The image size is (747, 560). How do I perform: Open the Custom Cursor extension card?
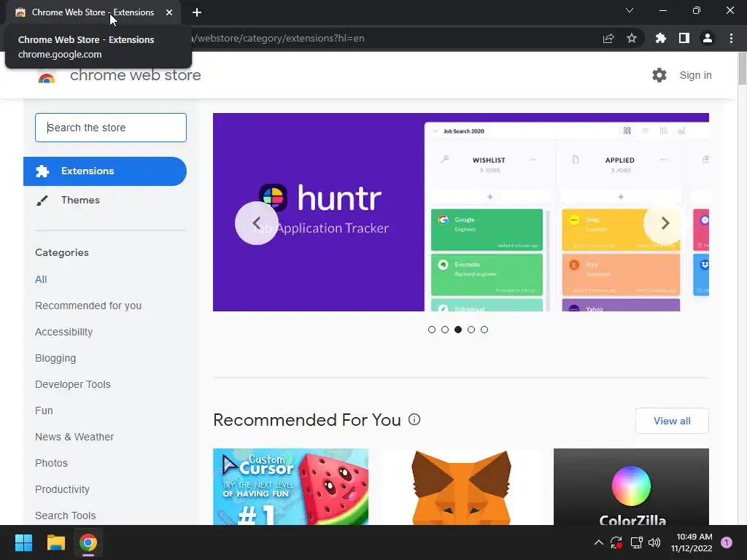(290, 486)
